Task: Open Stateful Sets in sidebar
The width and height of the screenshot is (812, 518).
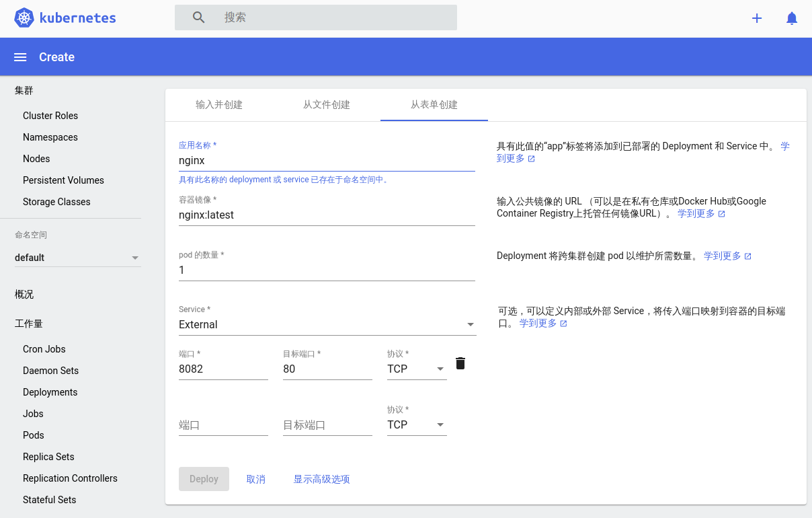Action: pos(49,500)
